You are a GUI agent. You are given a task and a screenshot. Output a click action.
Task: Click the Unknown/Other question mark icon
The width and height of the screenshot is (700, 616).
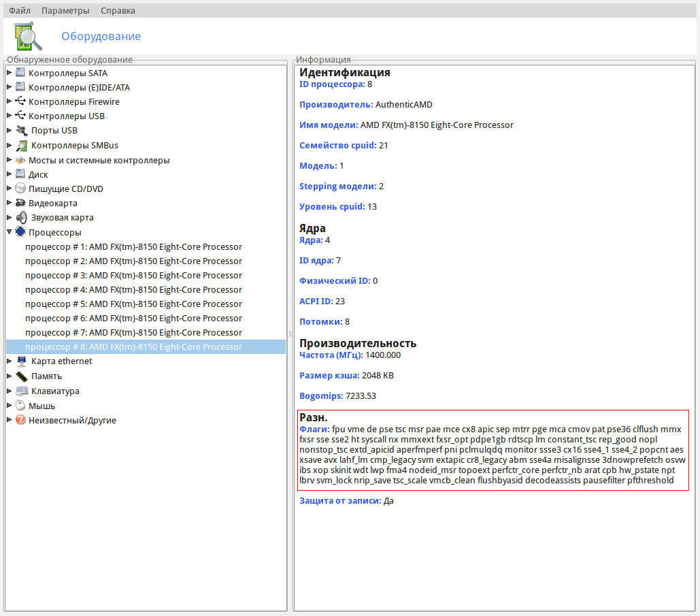(20, 420)
